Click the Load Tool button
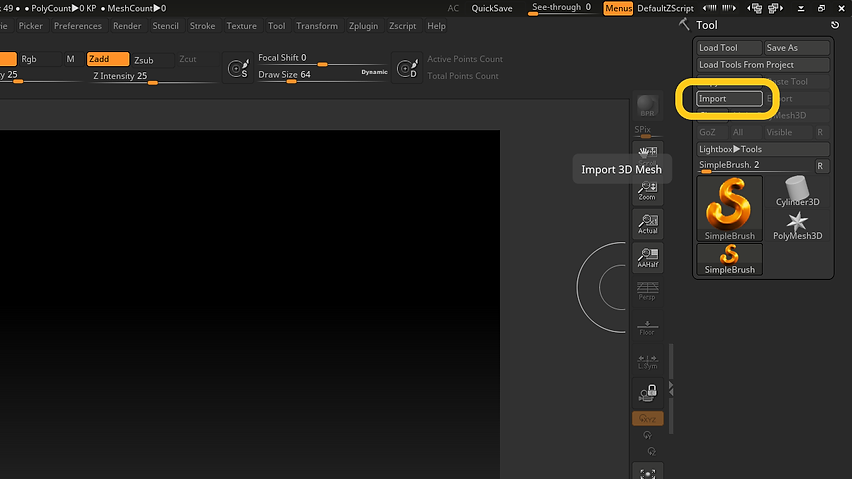This screenshot has height=479, width=852. tap(729, 48)
